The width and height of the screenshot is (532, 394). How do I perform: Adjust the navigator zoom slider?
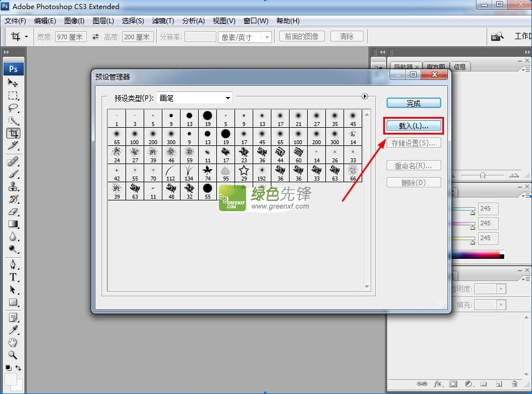[x=483, y=175]
